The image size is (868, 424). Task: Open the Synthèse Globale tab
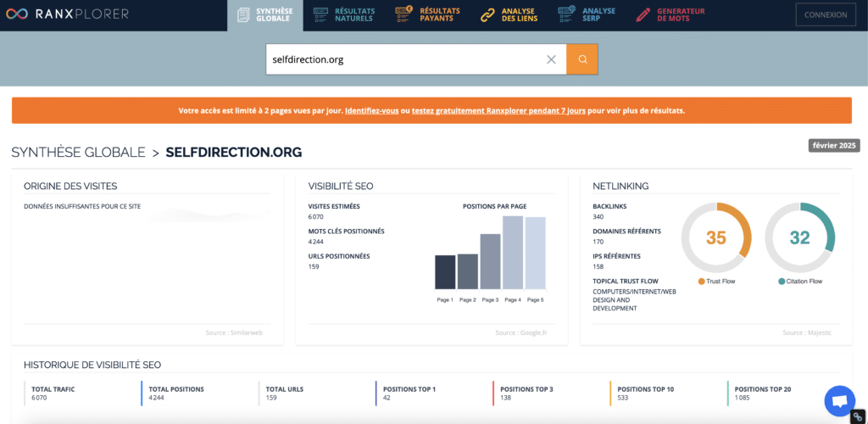click(265, 15)
